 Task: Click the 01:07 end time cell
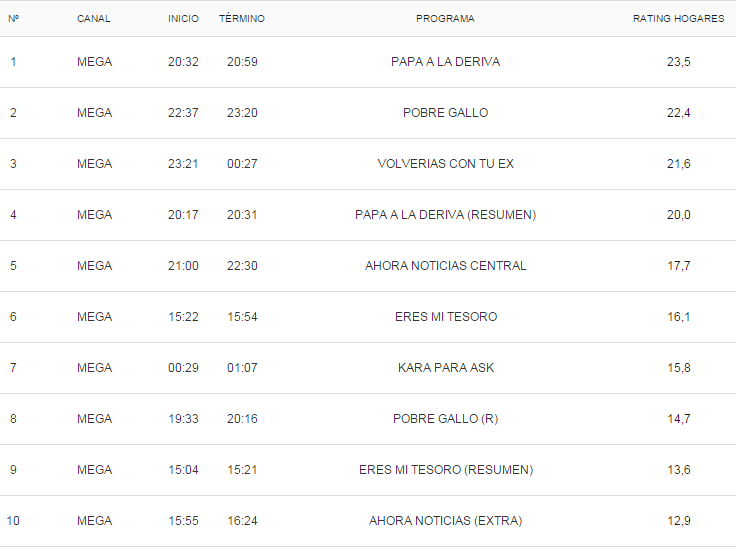point(242,368)
